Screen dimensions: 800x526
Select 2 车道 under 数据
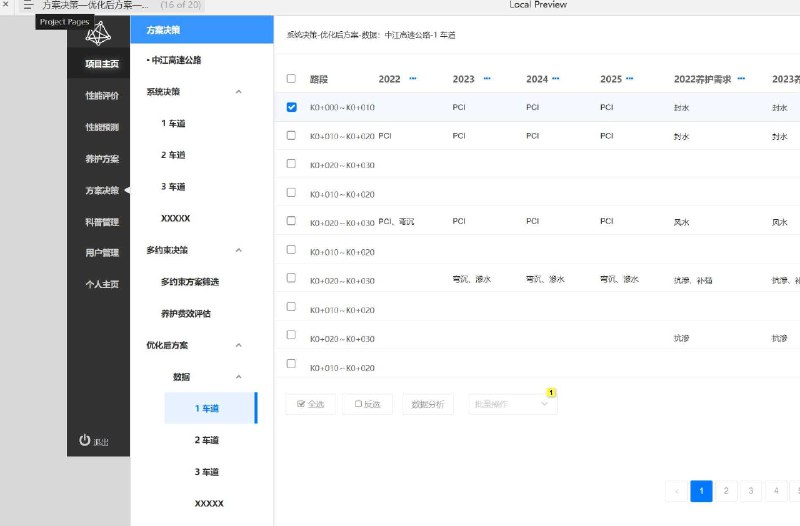click(x=207, y=440)
